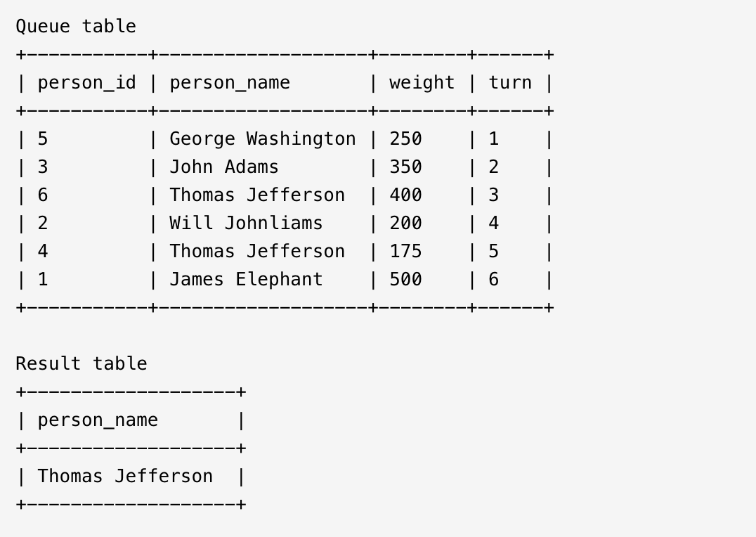Select the weight value 175
Screen dimensions: 756x537
[x=405, y=252]
